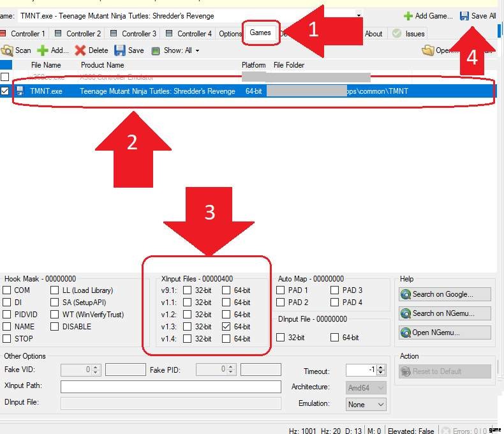Click the green plus Add icon

click(43, 50)
